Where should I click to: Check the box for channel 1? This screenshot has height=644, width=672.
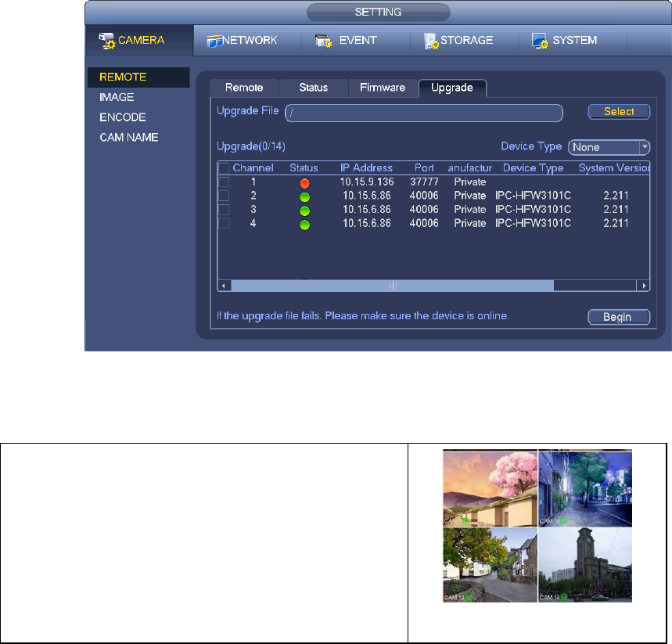coord(224,182)
